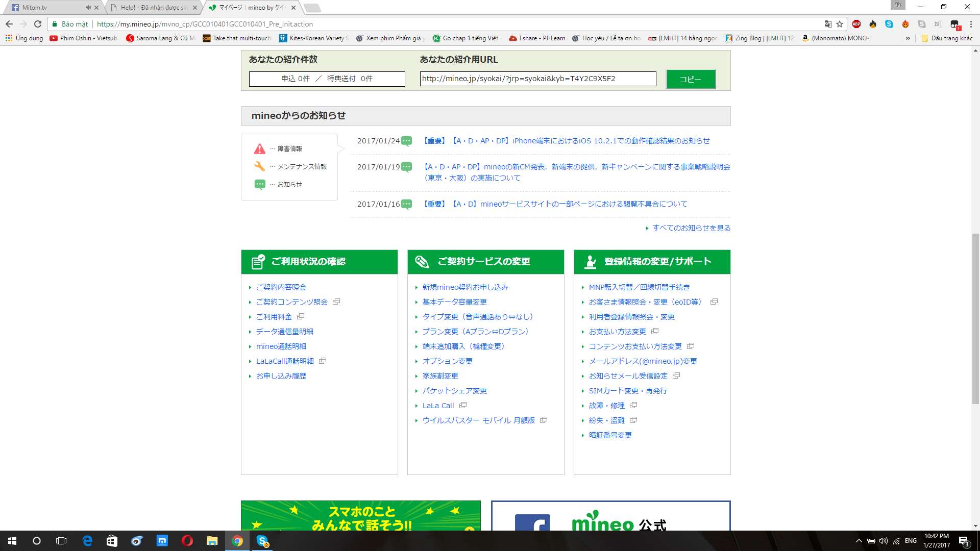Open the Skype extension icon in toolbar
Screen dimensions: 980x551
[889, 24]
